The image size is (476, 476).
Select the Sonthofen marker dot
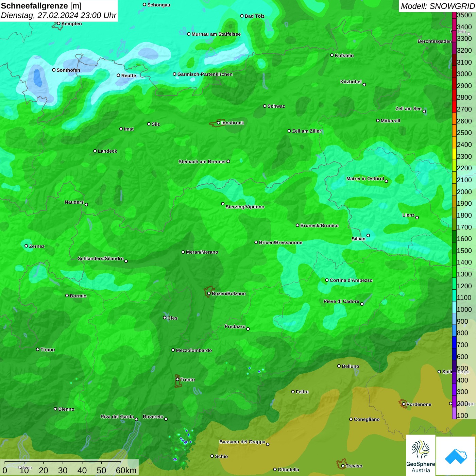pos(53,70)
